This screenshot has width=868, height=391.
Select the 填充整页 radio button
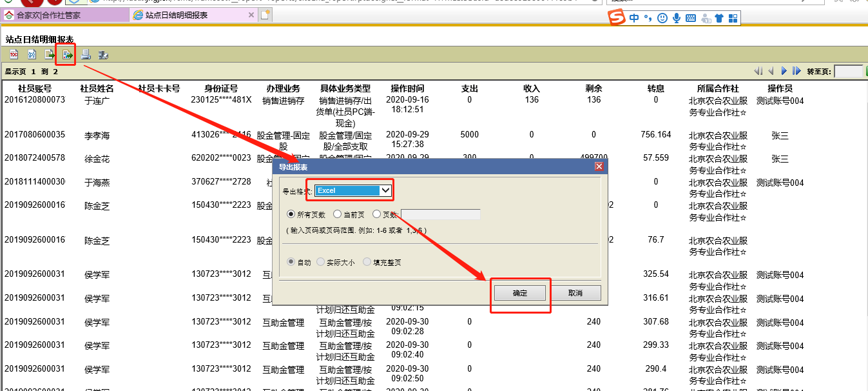(x=367, y=262)
